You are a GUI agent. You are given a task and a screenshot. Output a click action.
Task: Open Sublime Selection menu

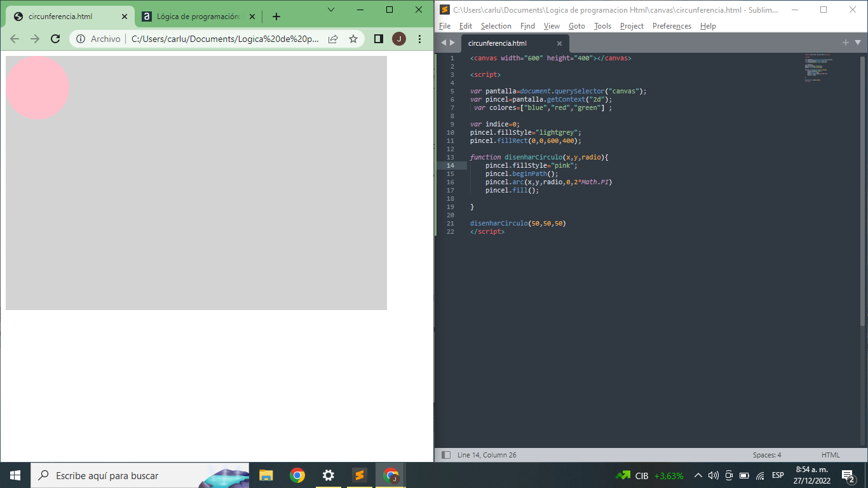[496, 26]
